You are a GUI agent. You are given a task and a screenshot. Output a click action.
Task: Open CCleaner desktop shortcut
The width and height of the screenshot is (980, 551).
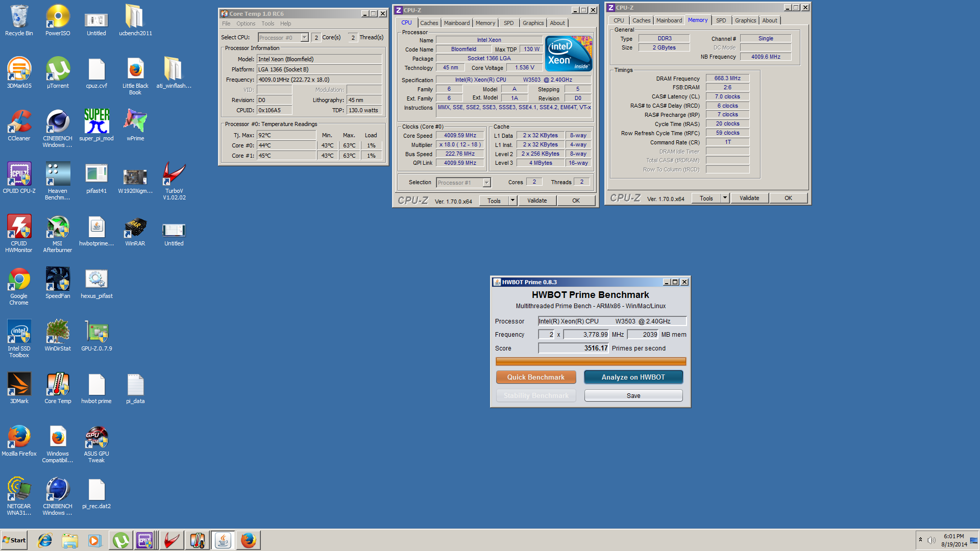[x=19, y=126]
